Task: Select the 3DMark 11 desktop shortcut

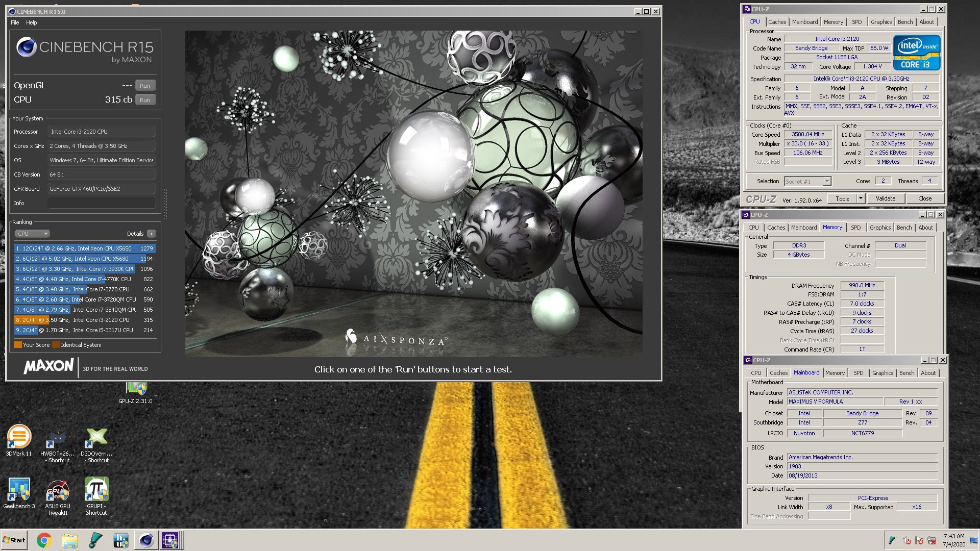Action: pos(19,440)
